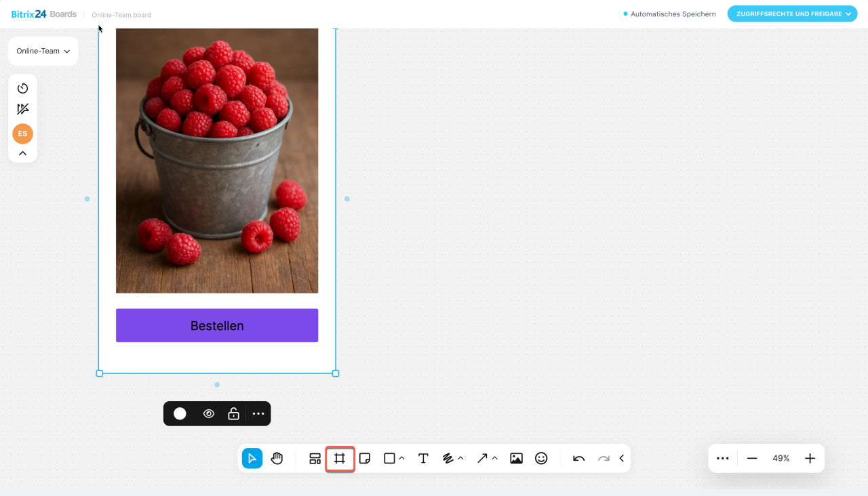Choose the Text tool
868x496 pixels.
423,459
